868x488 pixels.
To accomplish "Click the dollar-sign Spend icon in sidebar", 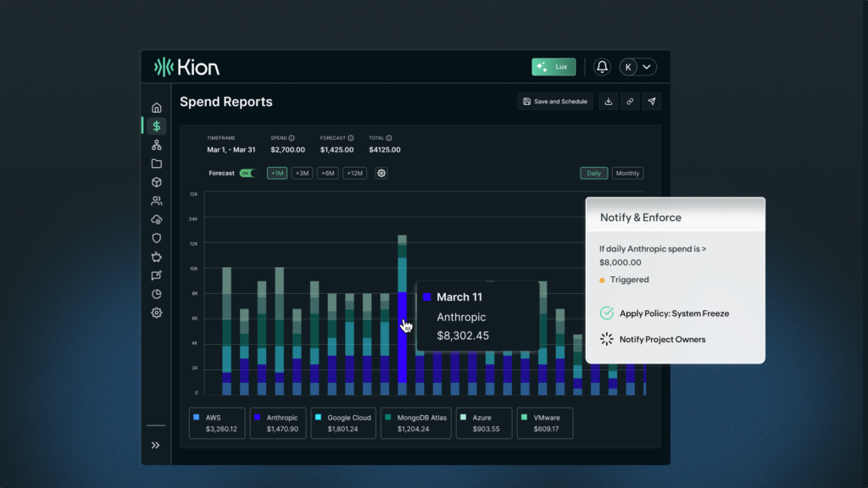I will coord(156,126).
